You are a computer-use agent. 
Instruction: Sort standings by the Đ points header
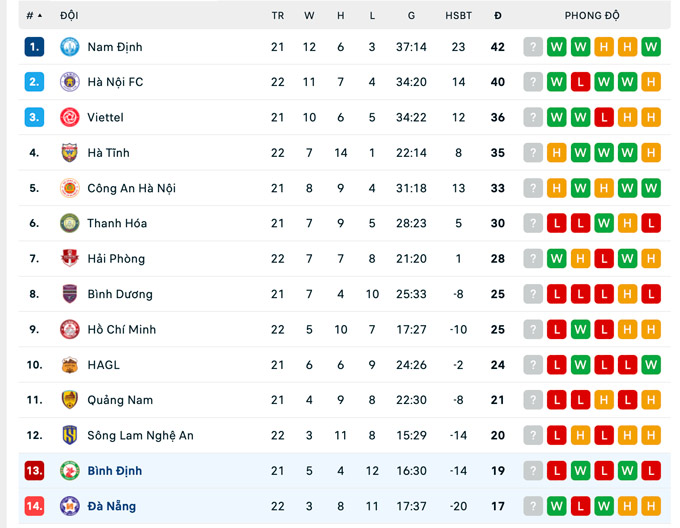[498, 16]
